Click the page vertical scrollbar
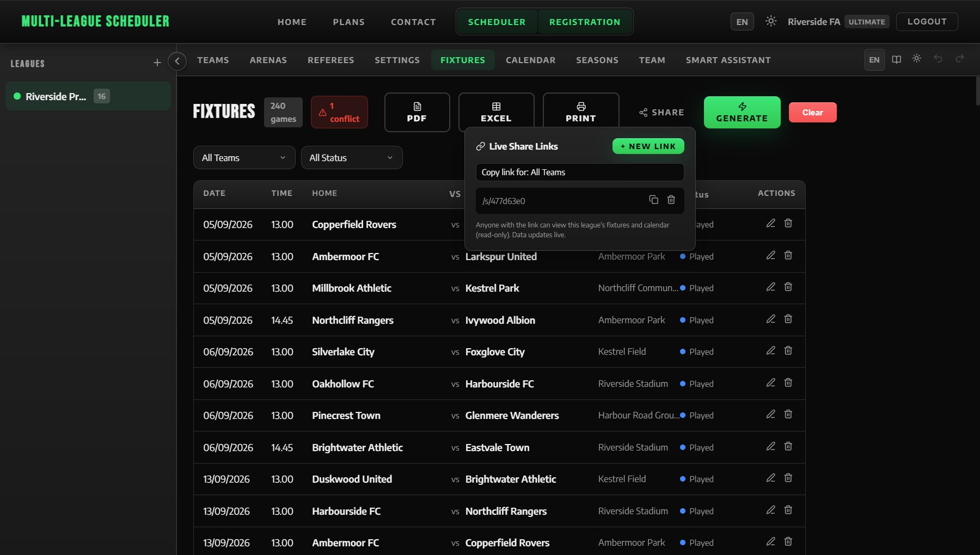 coord(977,91)
